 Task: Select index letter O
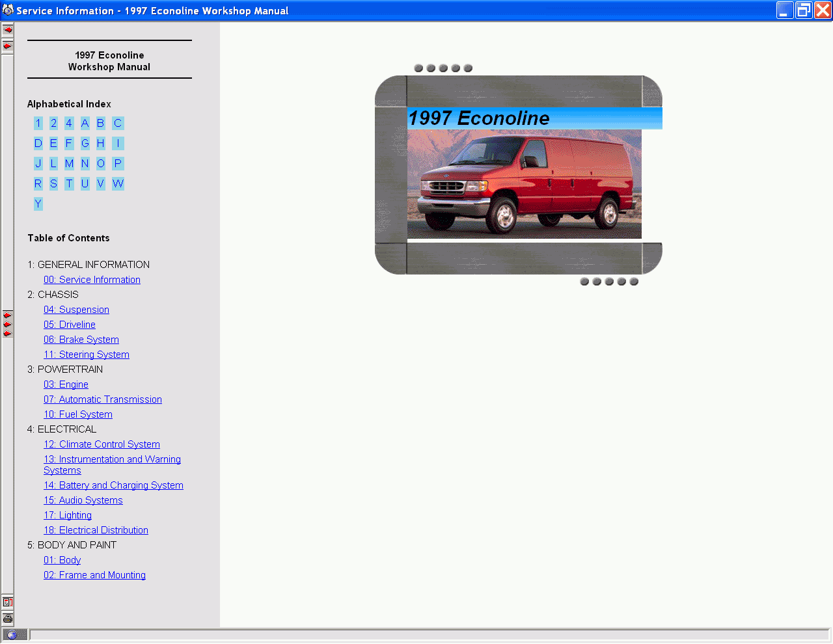[100, 163]
